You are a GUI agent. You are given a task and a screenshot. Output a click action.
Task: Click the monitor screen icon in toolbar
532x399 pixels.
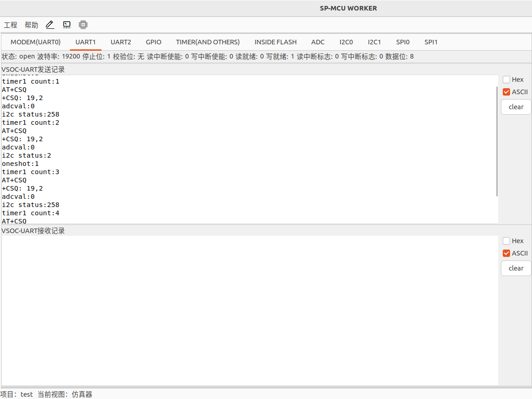[x=67, y=25]
